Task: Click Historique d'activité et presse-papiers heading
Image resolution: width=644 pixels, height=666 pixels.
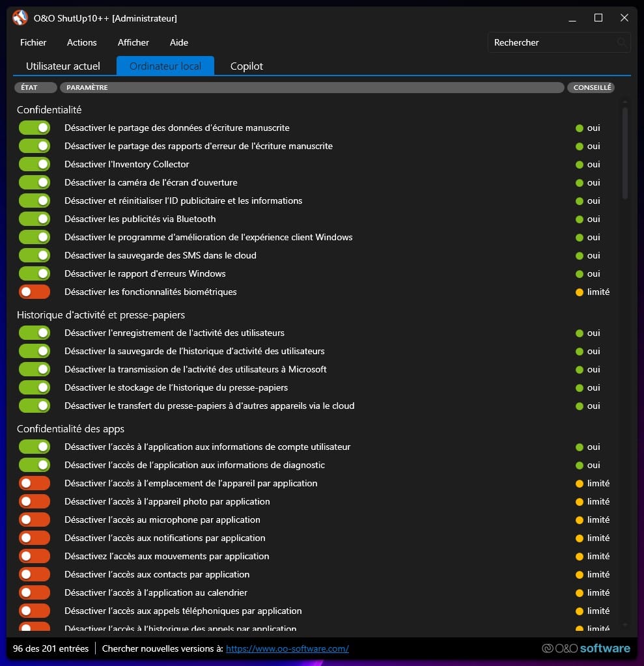Action: point(101,315)
